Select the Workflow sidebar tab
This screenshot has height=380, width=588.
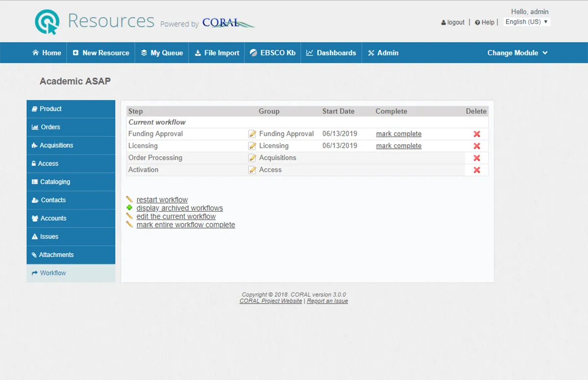[x=71, y=273]
